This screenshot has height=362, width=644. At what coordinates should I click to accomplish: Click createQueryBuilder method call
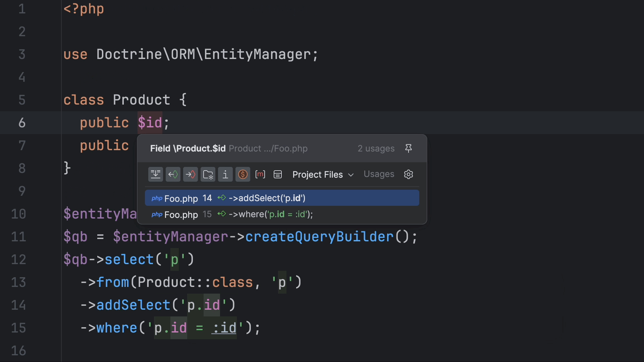coord(319,237)
